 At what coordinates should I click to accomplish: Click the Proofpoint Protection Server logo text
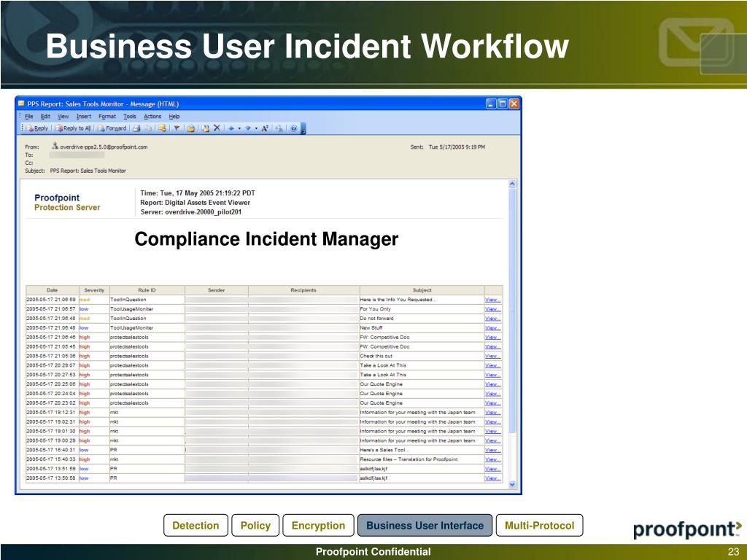67,203
